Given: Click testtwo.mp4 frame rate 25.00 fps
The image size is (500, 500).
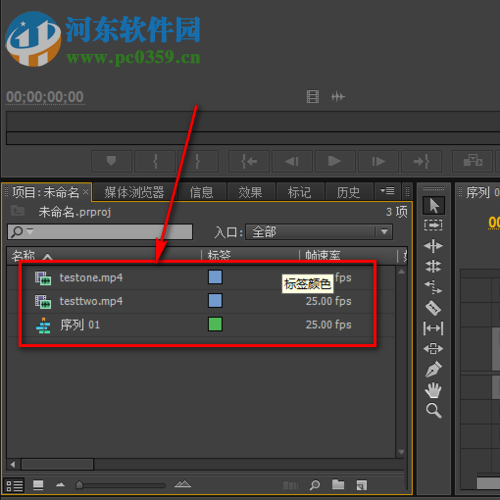Looking at the screenshot, I should click(329, 301).
